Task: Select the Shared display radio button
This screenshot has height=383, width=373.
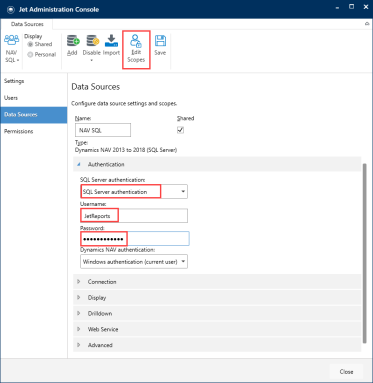Action: [30, 44]
